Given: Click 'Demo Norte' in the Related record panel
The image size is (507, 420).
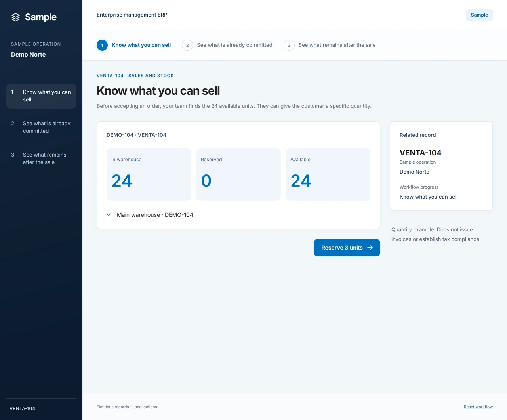Looking at the screenshot, I should point(414,172).
